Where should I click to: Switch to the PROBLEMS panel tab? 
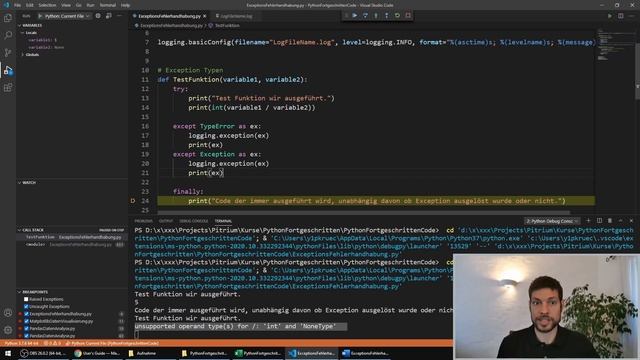pyautogui.click(x=143, y=221)
